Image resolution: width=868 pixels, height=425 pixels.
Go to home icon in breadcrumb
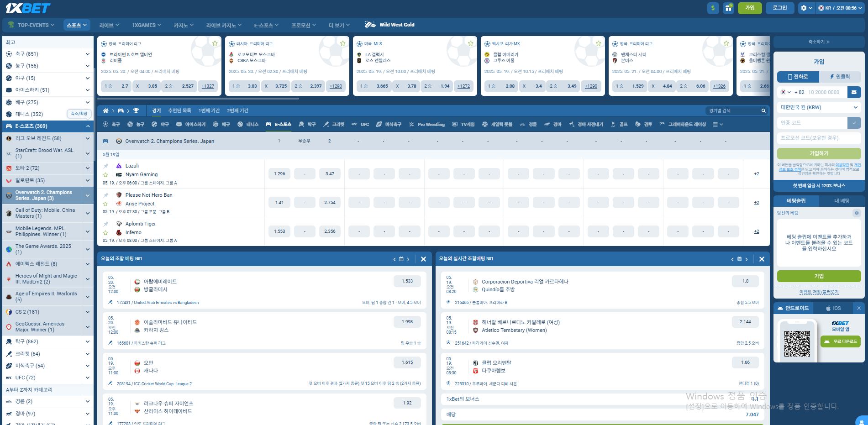105,110
